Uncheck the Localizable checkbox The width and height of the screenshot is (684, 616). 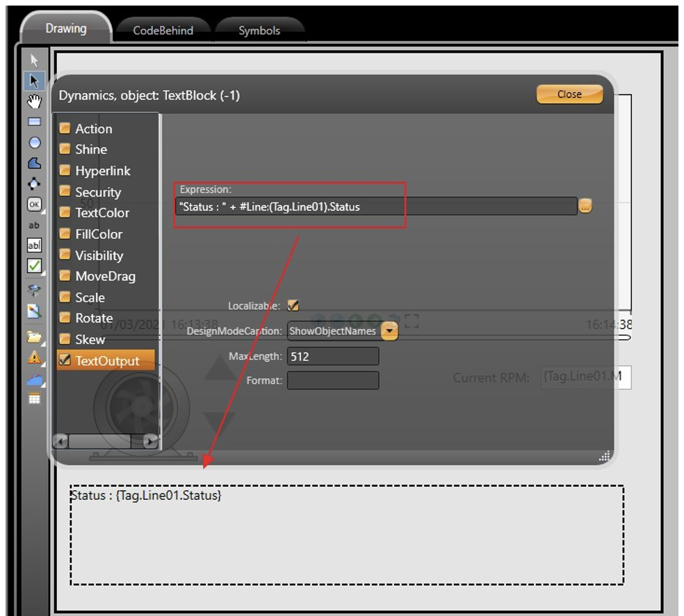click(x=293, y=305)
